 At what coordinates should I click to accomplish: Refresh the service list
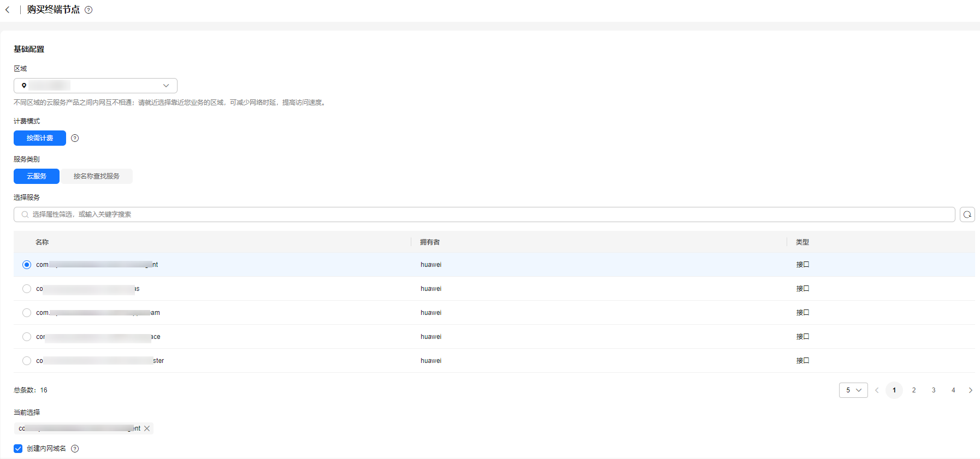[x=967, y=214]
